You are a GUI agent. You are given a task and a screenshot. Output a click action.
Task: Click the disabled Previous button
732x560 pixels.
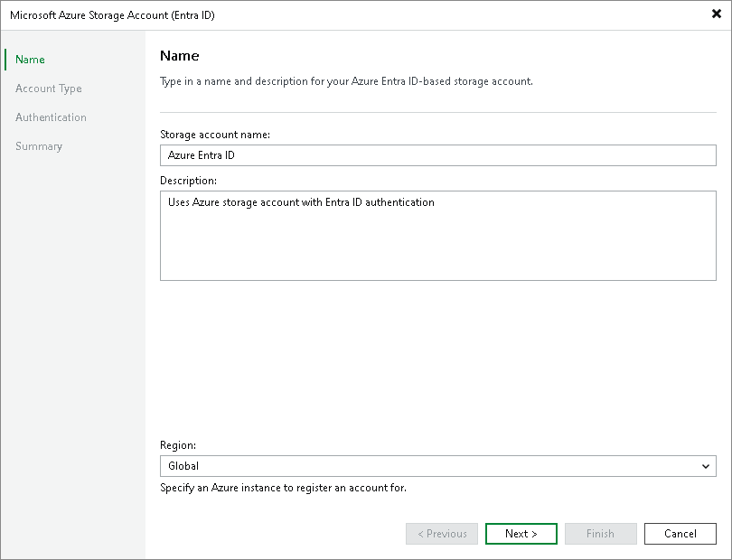(442, 534)
